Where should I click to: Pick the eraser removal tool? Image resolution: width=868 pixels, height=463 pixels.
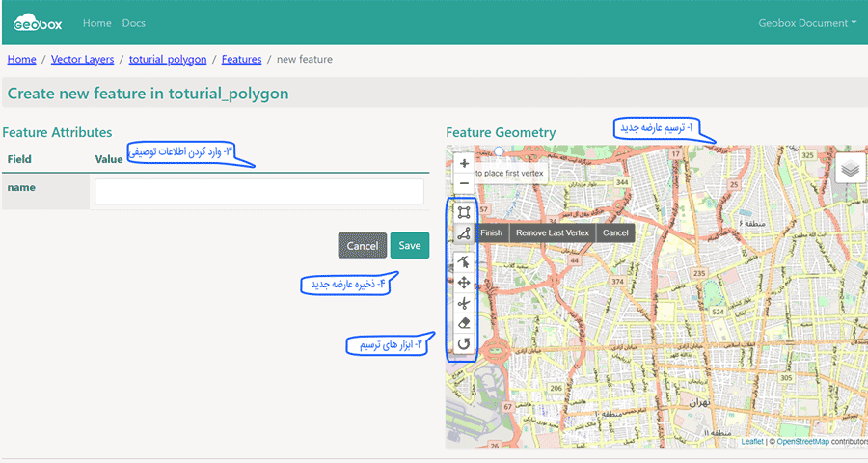pos(464,323)
